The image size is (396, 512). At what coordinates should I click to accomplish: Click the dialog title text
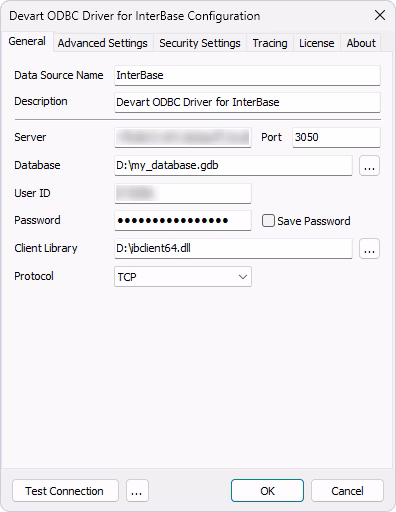[x=135, y=16]
